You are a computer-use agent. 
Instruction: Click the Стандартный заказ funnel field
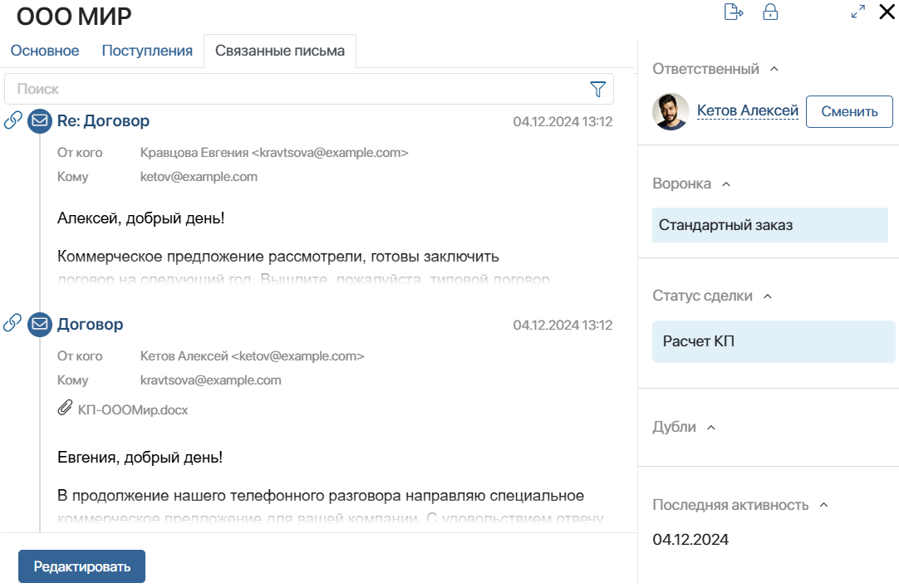click(770, 225)
